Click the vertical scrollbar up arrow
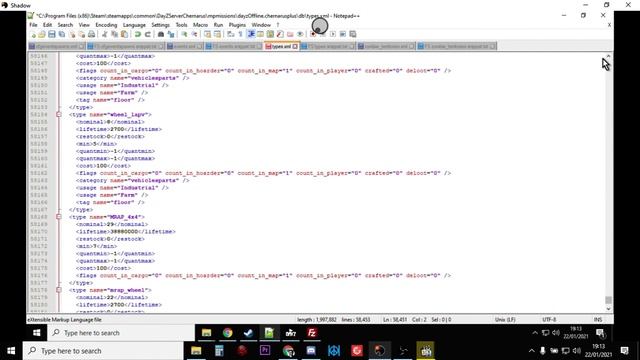This screenshot has width=640, height=360. (x=608, y=56)
